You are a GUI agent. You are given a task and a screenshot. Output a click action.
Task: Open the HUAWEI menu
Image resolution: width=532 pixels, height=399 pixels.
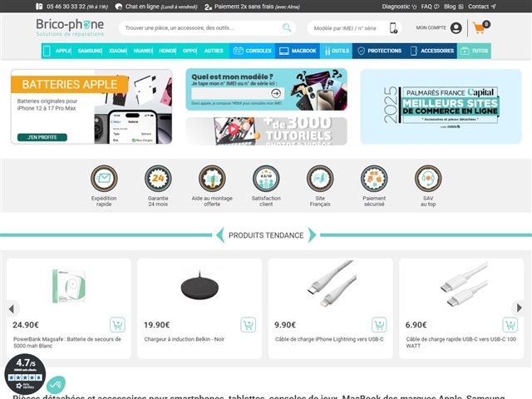pyautogui.click(x=143, y=51)
